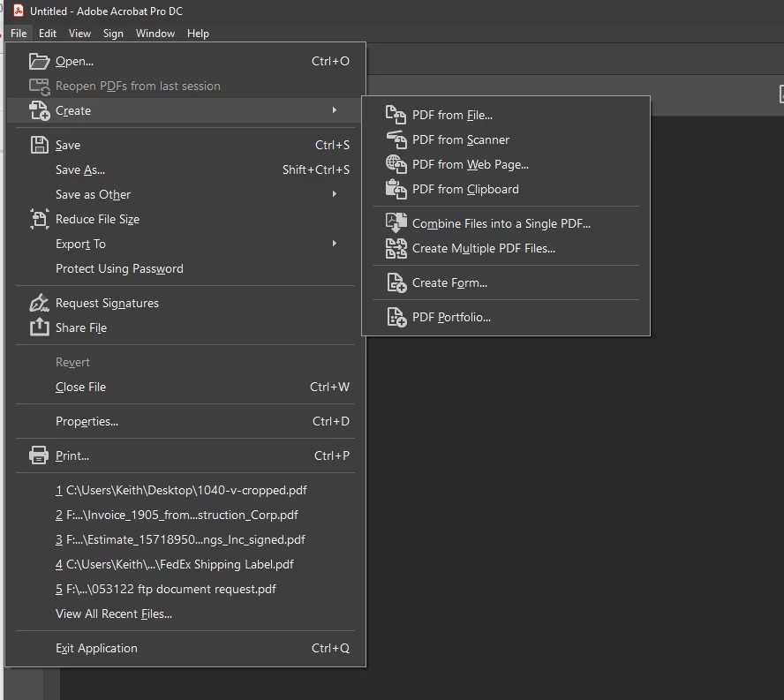Viewport: 784px width, 700px height.
Task: Choose Request Signatures entry
Action: (x=185, y=303)
